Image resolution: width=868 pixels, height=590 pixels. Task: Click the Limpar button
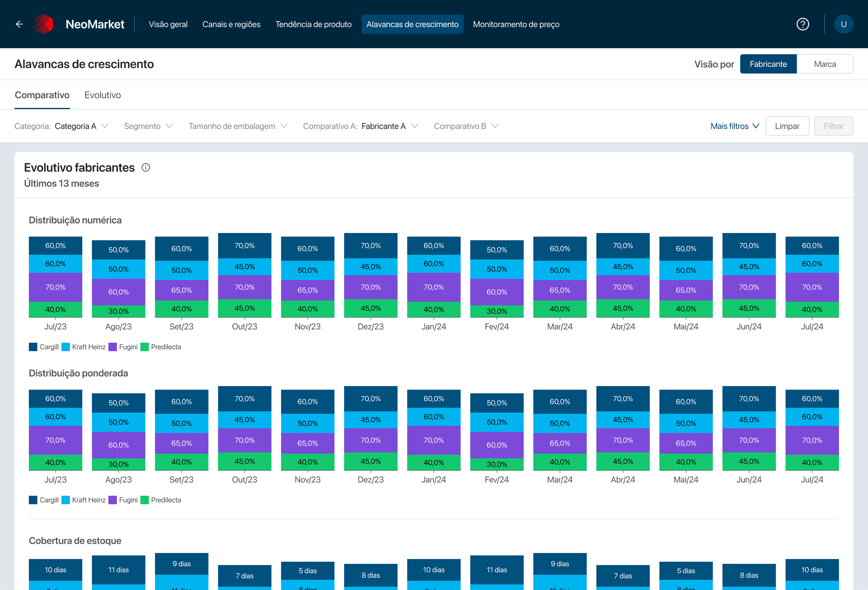coord(787,126)
